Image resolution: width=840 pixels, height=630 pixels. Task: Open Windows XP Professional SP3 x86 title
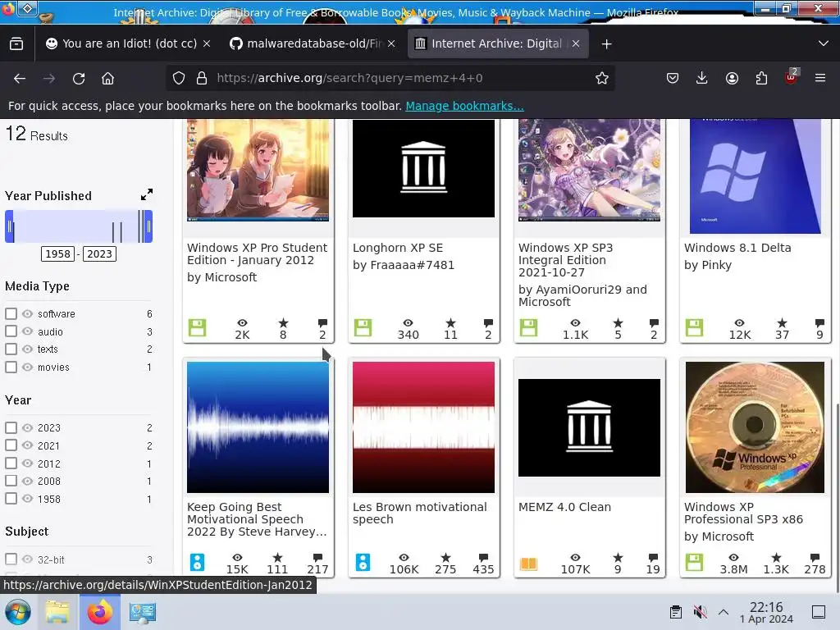(x=743, y=513)
